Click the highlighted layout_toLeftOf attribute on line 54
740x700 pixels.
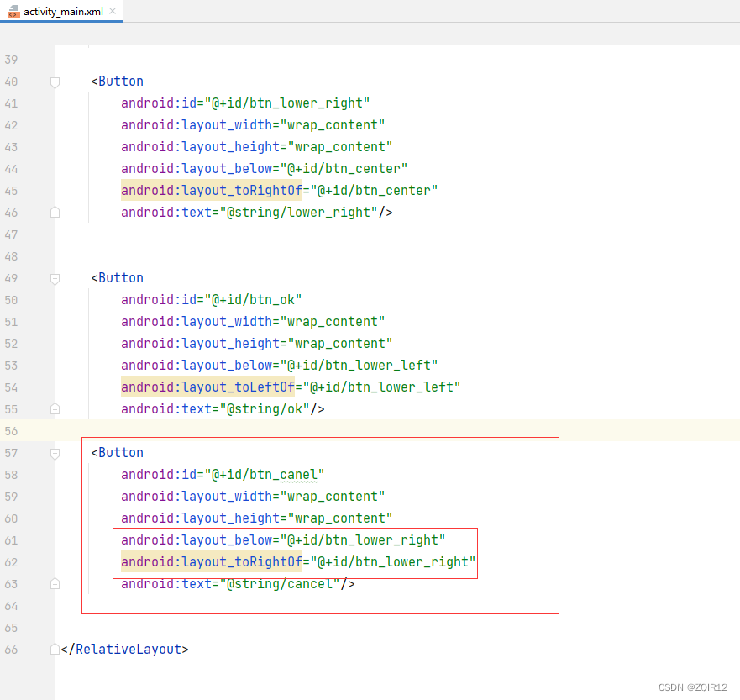(x=206, y=387)
